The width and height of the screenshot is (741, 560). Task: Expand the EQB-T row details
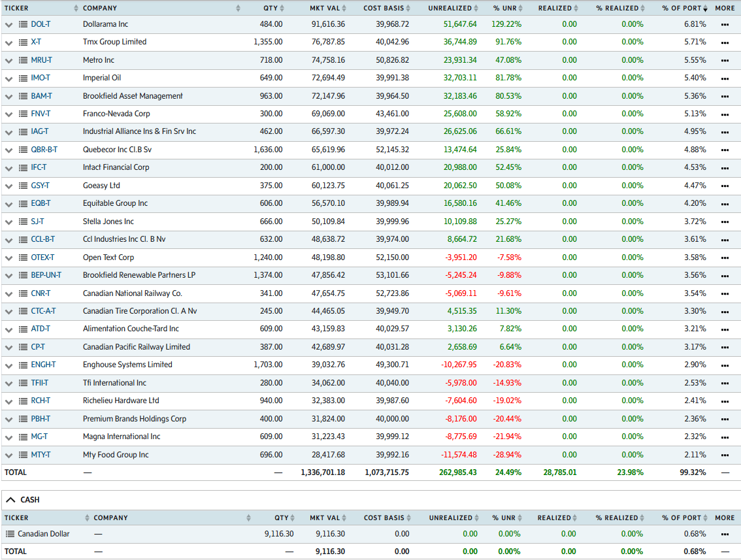pyautogui.click(x=8, y=204)
